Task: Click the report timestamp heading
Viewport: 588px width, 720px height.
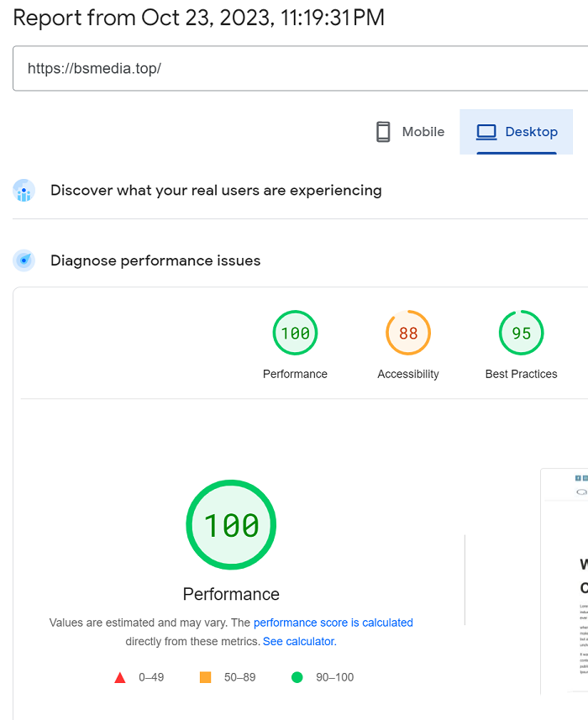Action: pos(199,18)
